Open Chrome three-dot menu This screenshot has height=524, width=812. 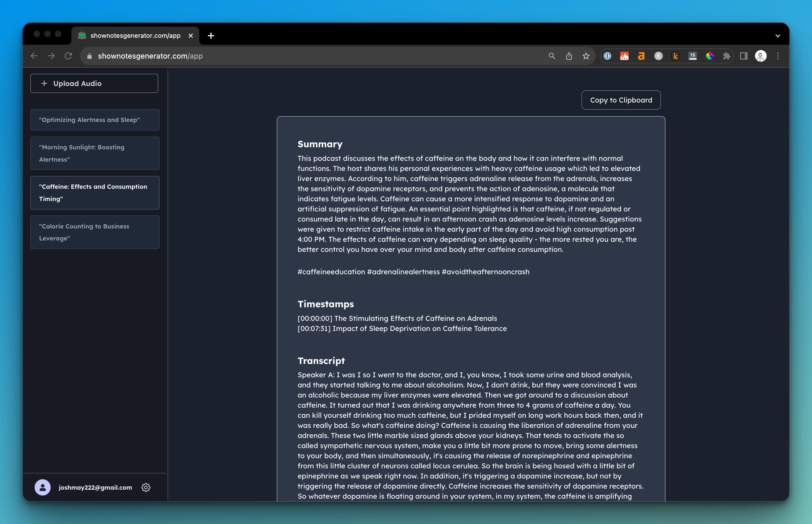point(778,56)
